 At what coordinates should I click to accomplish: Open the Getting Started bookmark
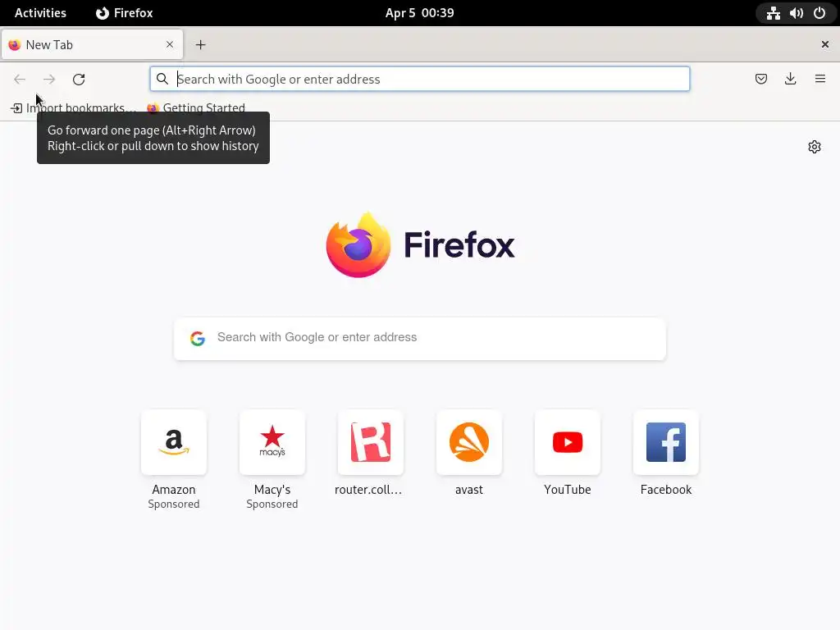pos(196,108)
